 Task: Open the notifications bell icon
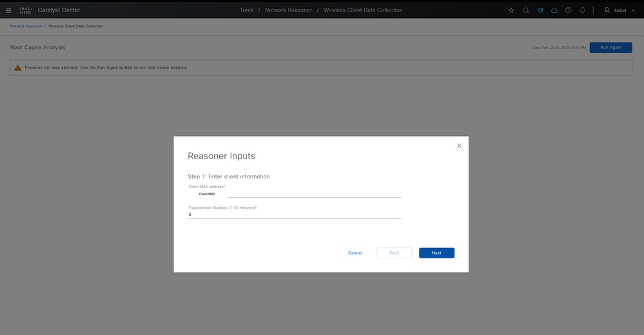(x=582, y=10)
